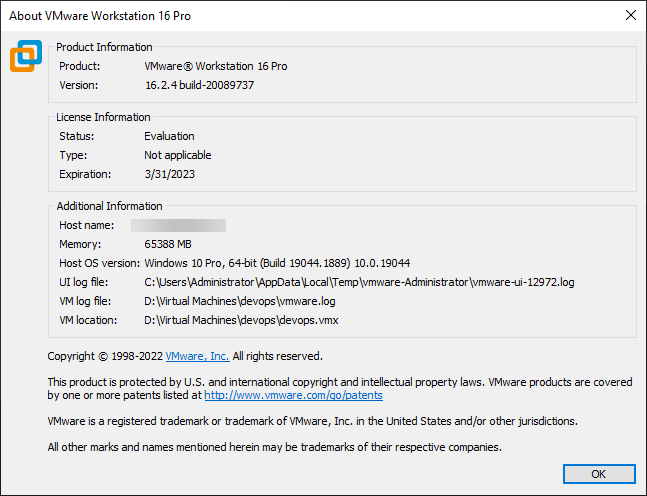Click the UI log file path vmware-ui-12972.log
This screenshot has width=647, height=496.
click(x=359, y=282)
